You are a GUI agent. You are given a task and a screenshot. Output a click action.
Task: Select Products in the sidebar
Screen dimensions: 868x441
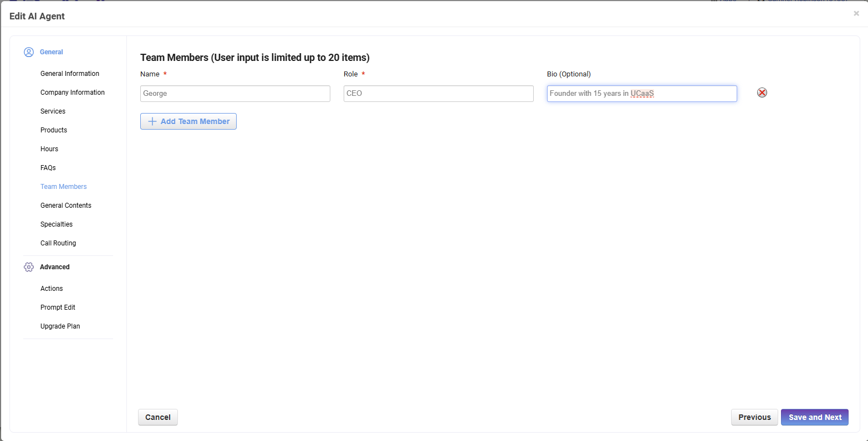click(54, 130)
